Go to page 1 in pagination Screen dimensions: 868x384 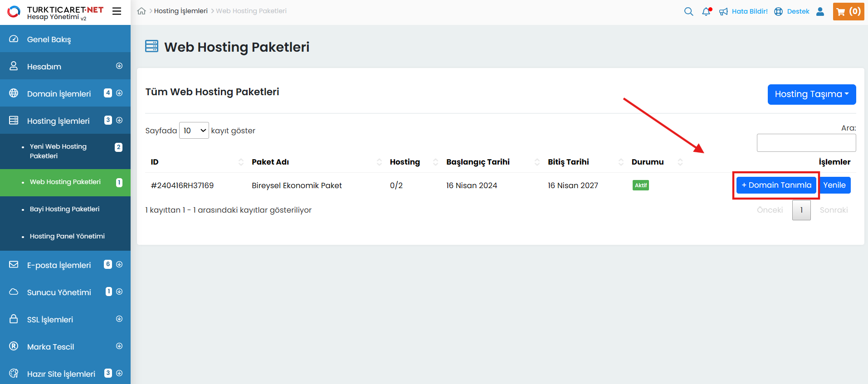(x=801, y=210)
